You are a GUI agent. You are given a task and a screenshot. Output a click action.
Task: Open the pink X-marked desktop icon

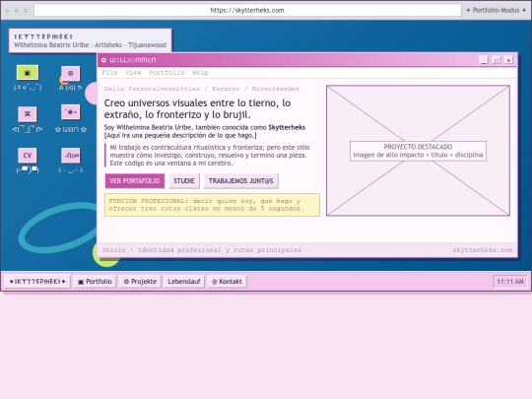28,114
